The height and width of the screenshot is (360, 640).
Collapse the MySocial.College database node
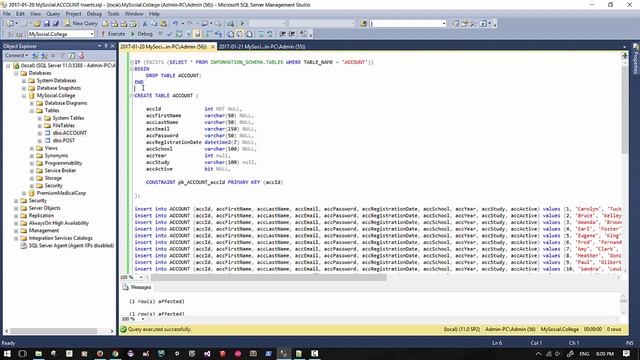coord(24,96)
